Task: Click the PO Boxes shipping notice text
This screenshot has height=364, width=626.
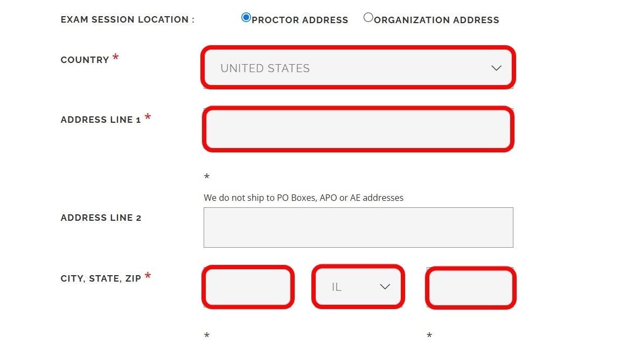Action: (x=303, y=198)
